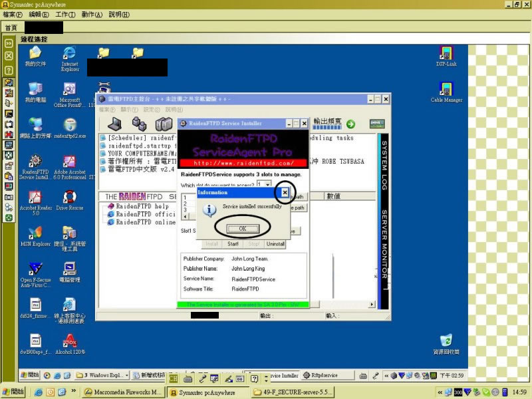Expand the 3 Windows Expl... taskbar group arrow
Viewport: 532px width, 399px height.
[x=127, y=375]
